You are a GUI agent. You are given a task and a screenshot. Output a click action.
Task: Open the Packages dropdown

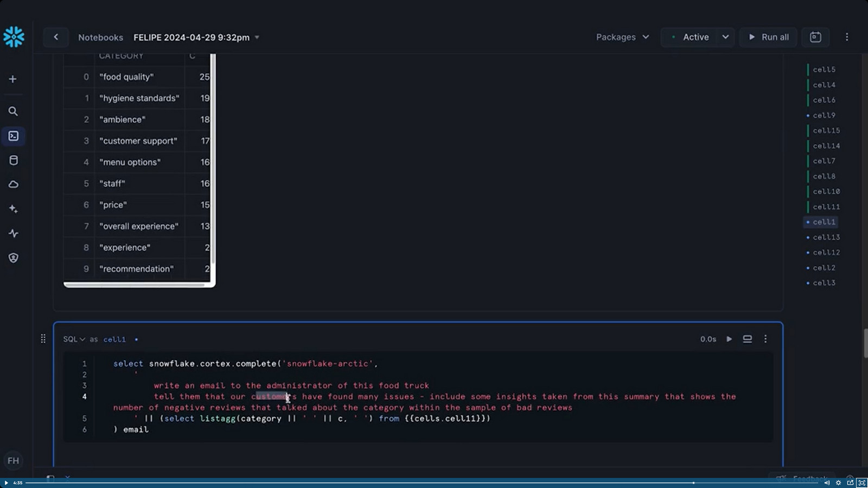622,37
